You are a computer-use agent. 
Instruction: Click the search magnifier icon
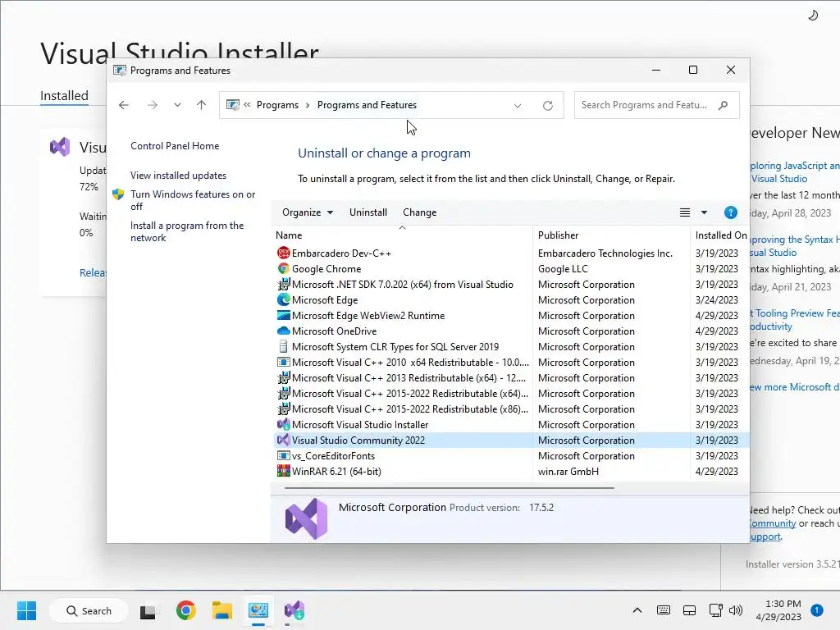click(724, 105)
